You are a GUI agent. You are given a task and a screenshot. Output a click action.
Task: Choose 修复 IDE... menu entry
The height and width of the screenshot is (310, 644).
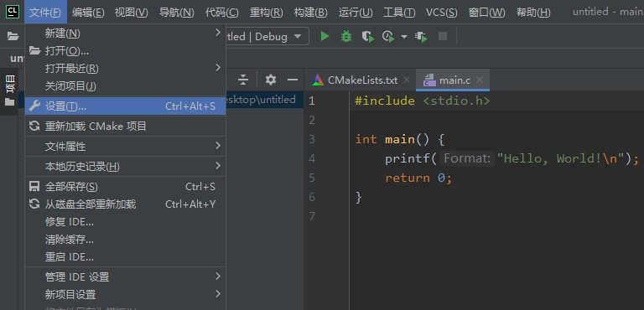click(x=125, y=222)
